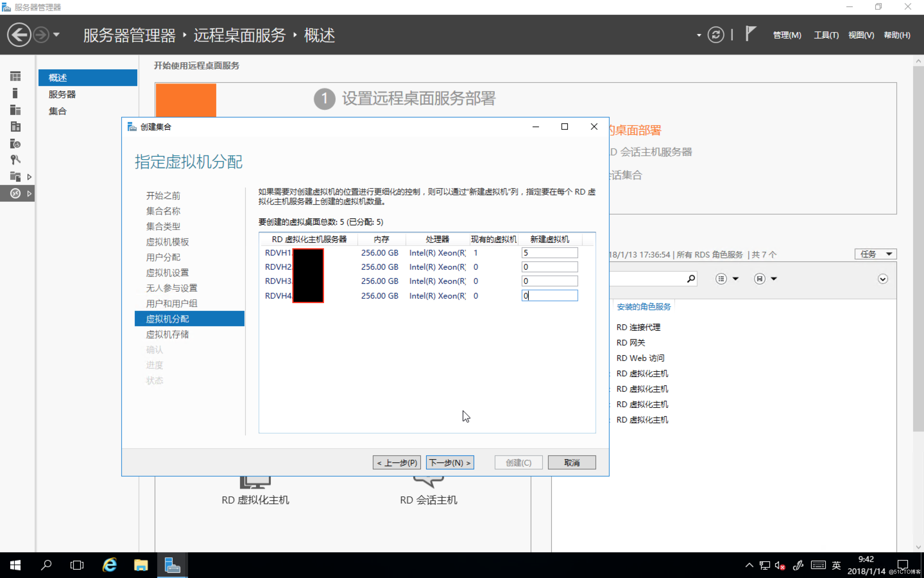Go to the 集合名称 wizard step
The width and height of the screenshot is (924, 578).
[x=163, y=211]
